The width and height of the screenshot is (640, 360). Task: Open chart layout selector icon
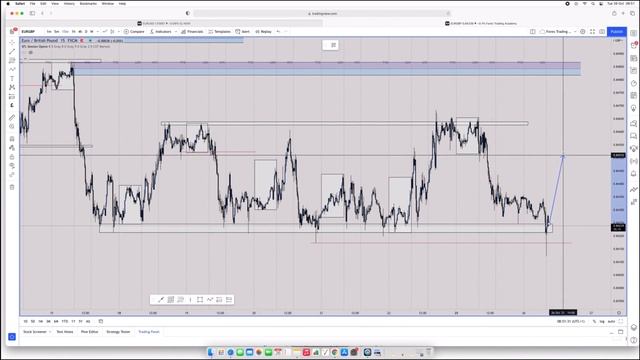(533, 31)
